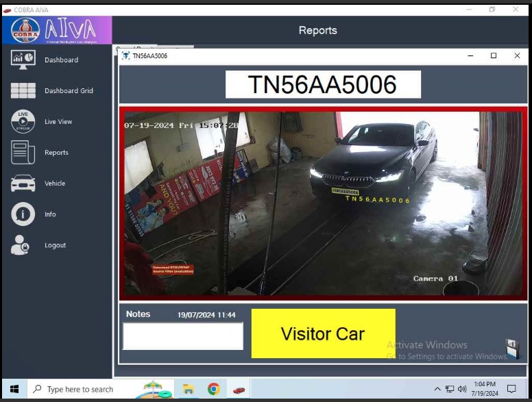Click the yellow Visitor Car button

pyautogui.click(x=323, y=334)
